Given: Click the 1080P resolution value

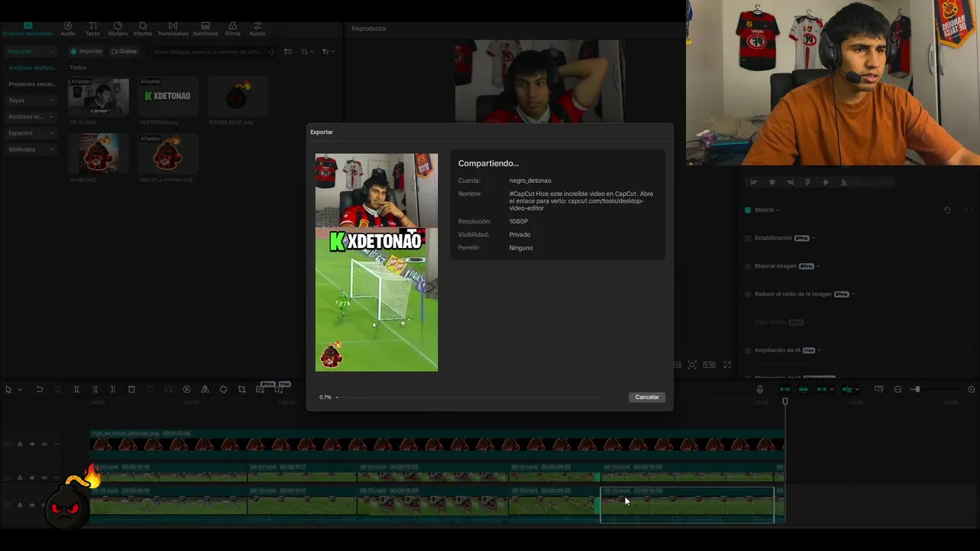Looking at the screenshot, I should 518,221.
